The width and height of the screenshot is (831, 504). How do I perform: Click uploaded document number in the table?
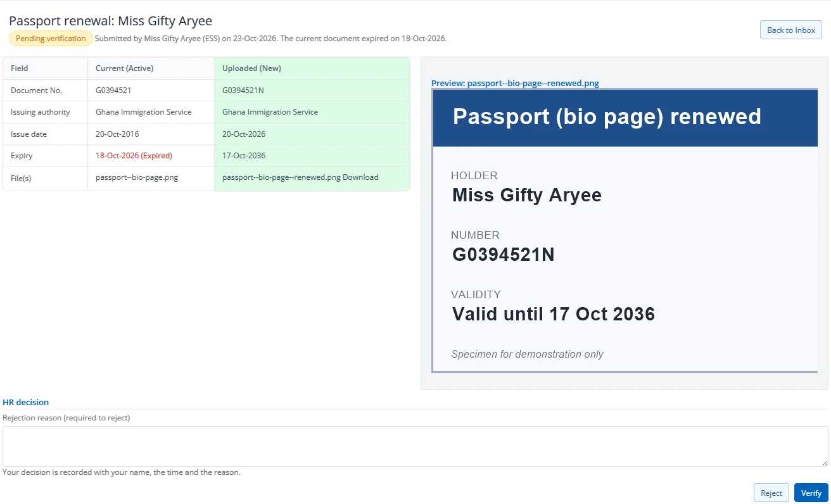243,91
